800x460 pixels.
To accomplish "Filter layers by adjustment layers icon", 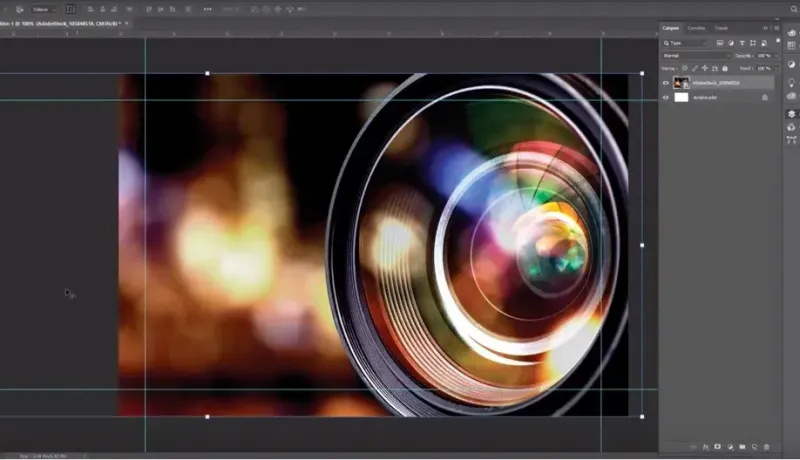I will (x=731, y=43).
